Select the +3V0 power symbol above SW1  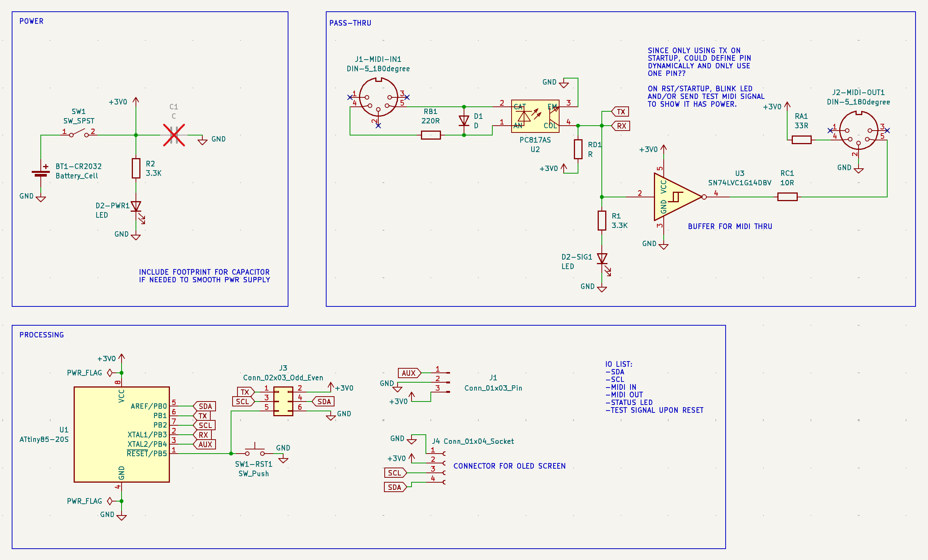click(x=136, y=102)
